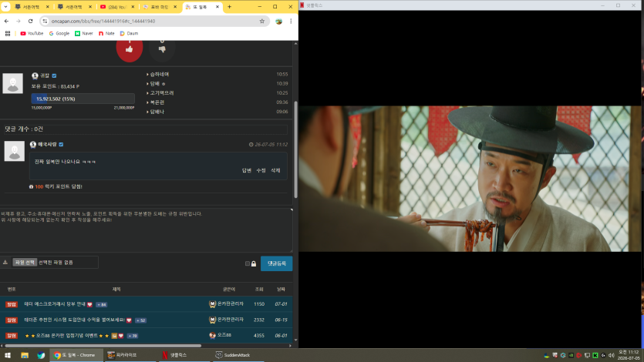
Task: Expand the first entry in recent posts list
Action: 158,74
